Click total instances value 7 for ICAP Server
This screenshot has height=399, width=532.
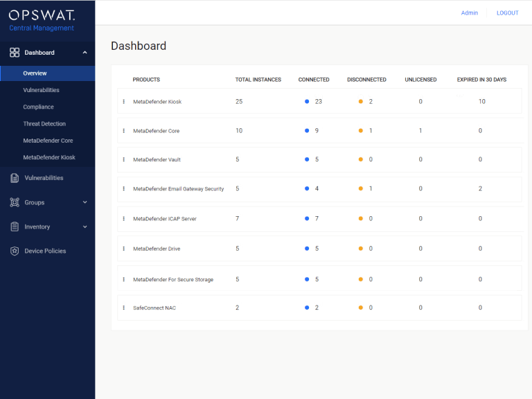[x=237, y=218]
